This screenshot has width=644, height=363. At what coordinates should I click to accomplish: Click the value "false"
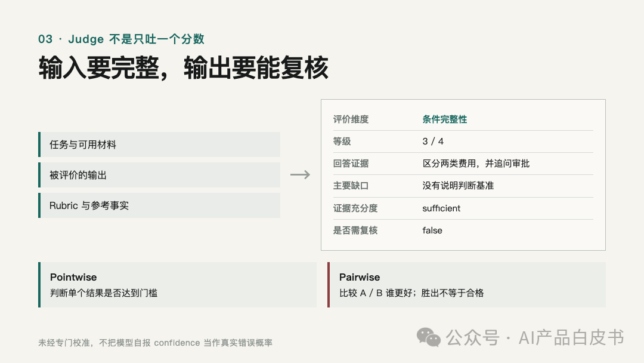point(432,230)
